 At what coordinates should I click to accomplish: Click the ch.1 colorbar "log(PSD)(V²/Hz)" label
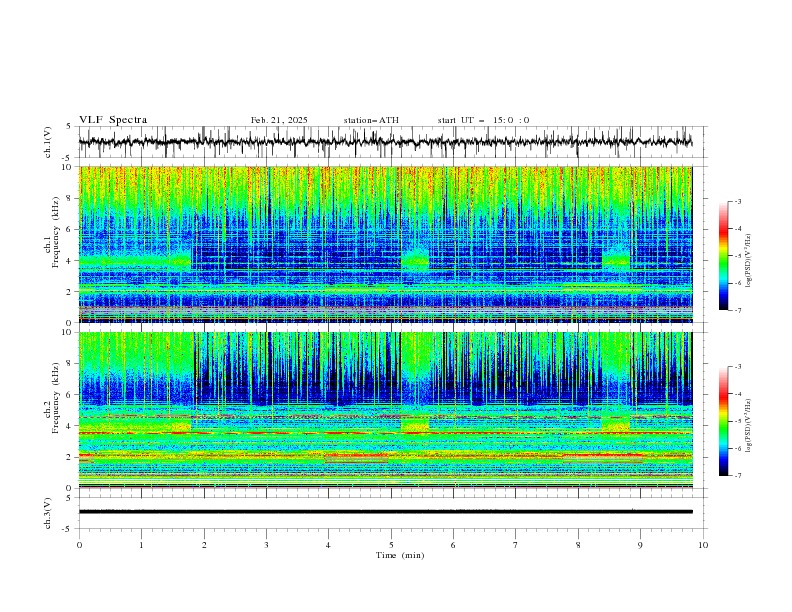pos(749,261)
